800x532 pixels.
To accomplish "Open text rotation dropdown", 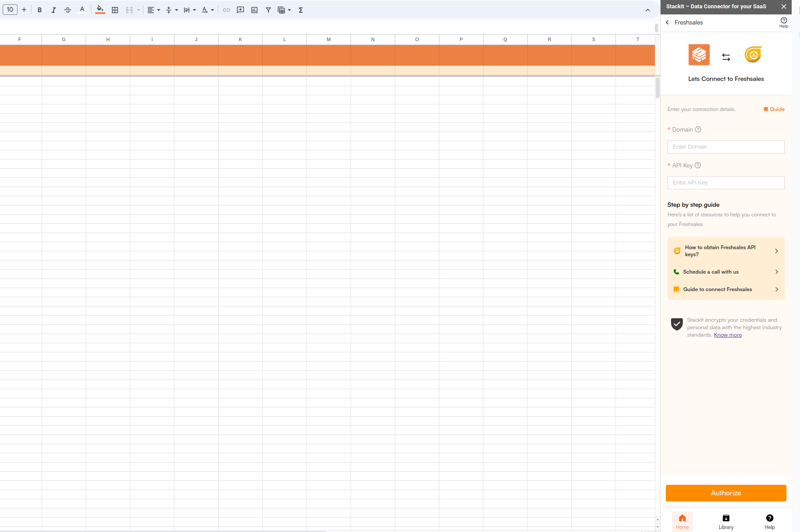I will [208, 10].
